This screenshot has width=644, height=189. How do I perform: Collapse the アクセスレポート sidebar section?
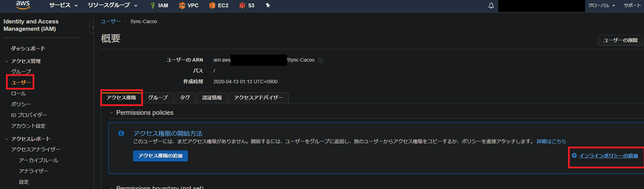coord(7,139)
